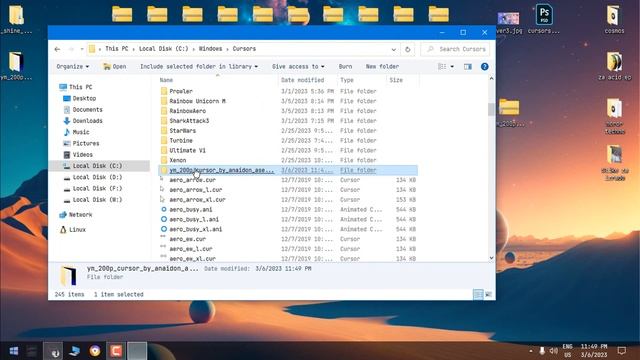This screenshot has width=640, height=360.
Task: Select the Ultimate V1 folder
Action: click(x=187, y=150)
